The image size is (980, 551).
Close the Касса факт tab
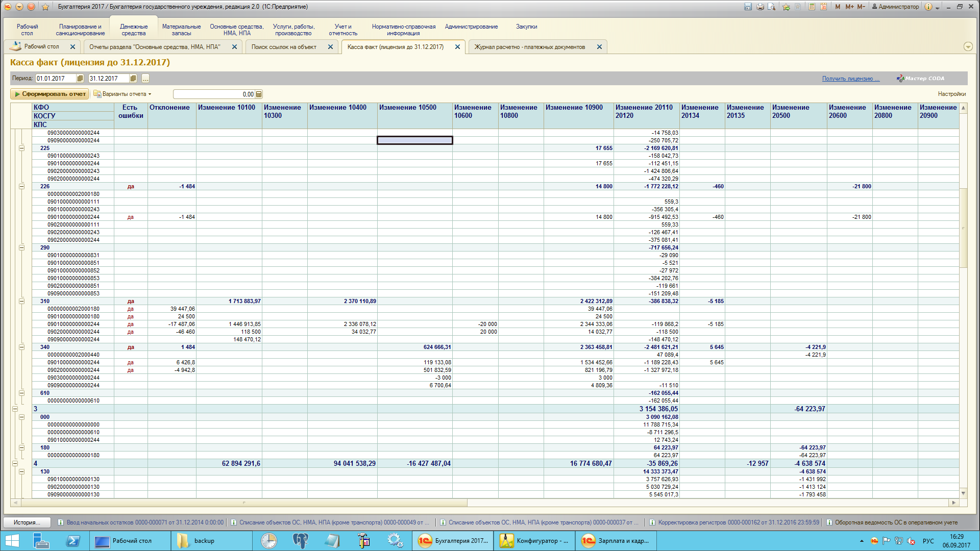457,47
